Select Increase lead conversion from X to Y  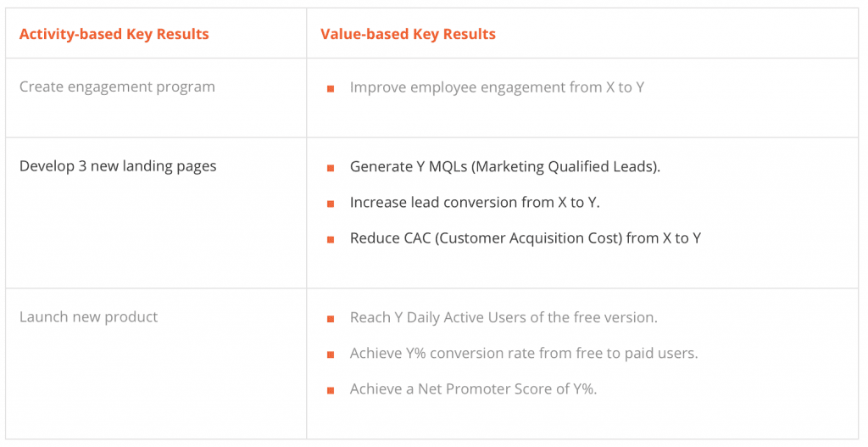(475, 202)
